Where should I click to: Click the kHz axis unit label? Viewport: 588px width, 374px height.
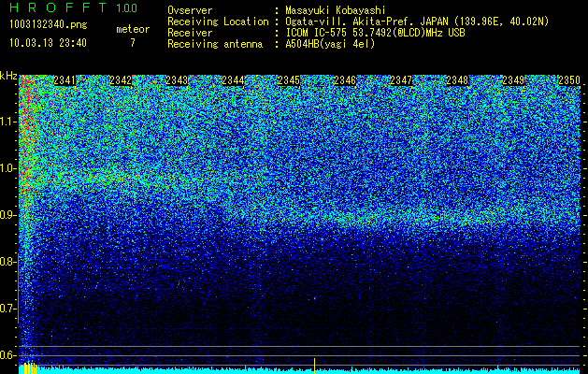[x=8, y=76]
